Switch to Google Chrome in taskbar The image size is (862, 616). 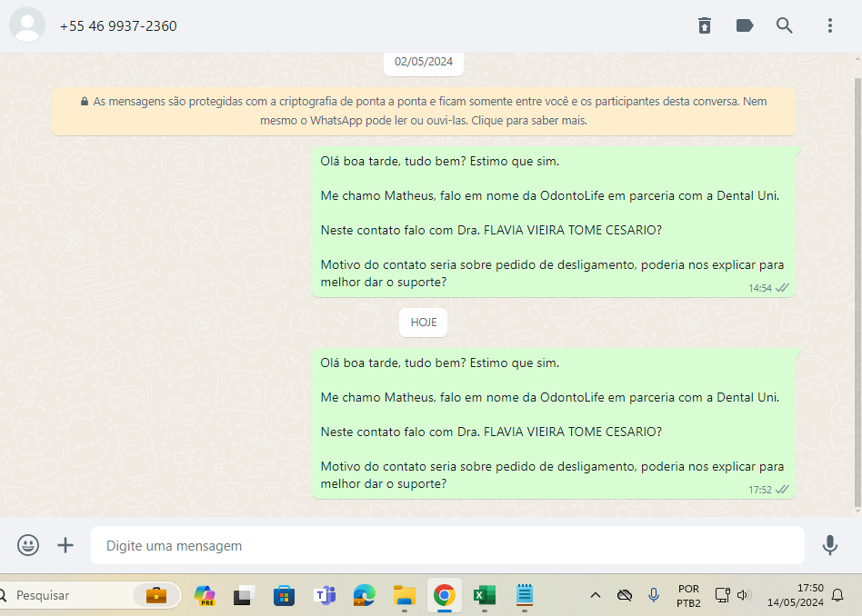444,596
